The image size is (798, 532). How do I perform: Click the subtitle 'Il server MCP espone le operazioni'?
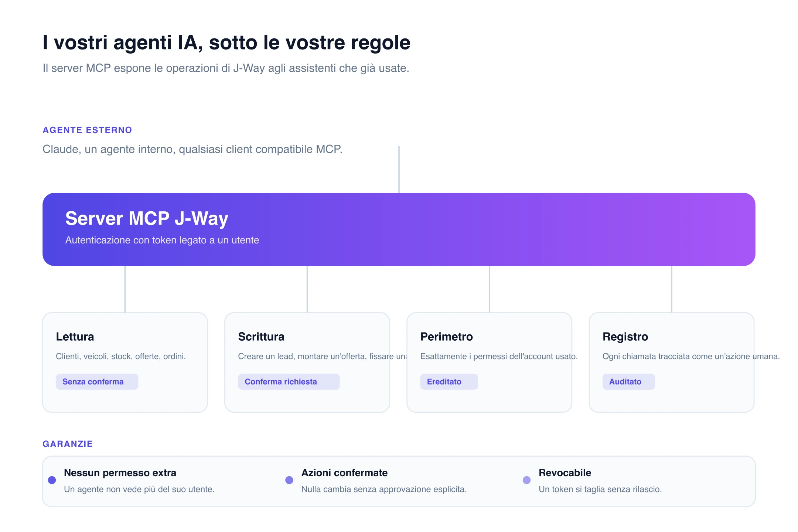coord(226,68)
